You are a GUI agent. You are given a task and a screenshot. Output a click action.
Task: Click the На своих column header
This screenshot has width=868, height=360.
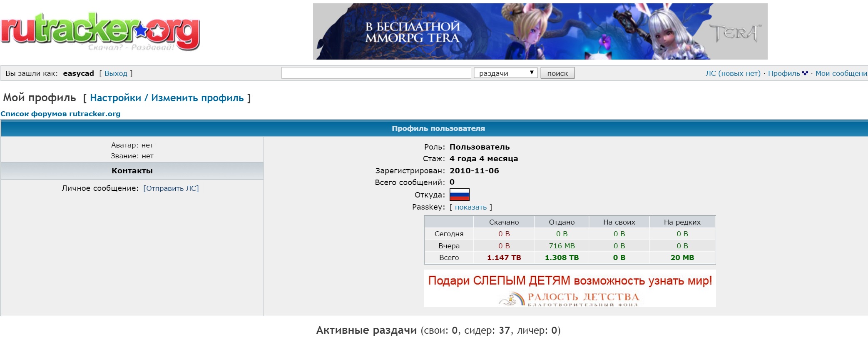(619, 222)
